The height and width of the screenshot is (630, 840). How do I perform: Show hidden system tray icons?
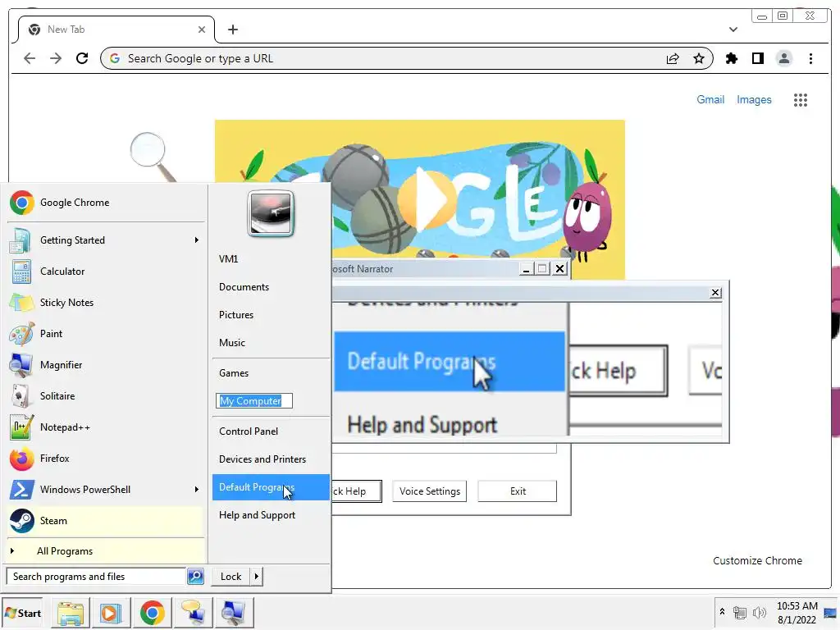click(x=722, y=611)
